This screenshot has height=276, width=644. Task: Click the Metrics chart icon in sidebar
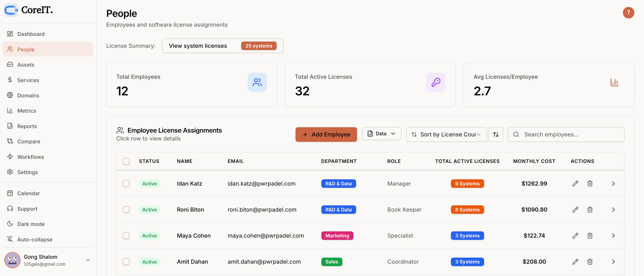tap(10, 110)
